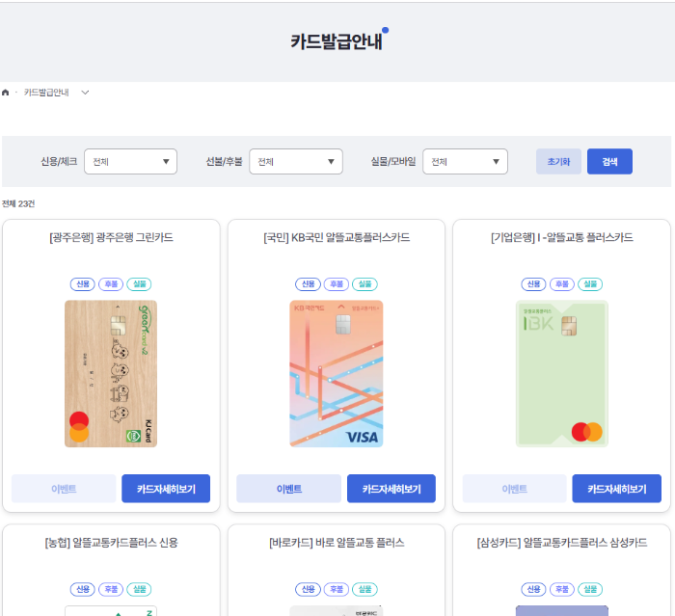Image resolution: width=675 pixels, height=616 pixels.
Task: Open the 실물/모바일 dropdown
Action: (465, 161)
